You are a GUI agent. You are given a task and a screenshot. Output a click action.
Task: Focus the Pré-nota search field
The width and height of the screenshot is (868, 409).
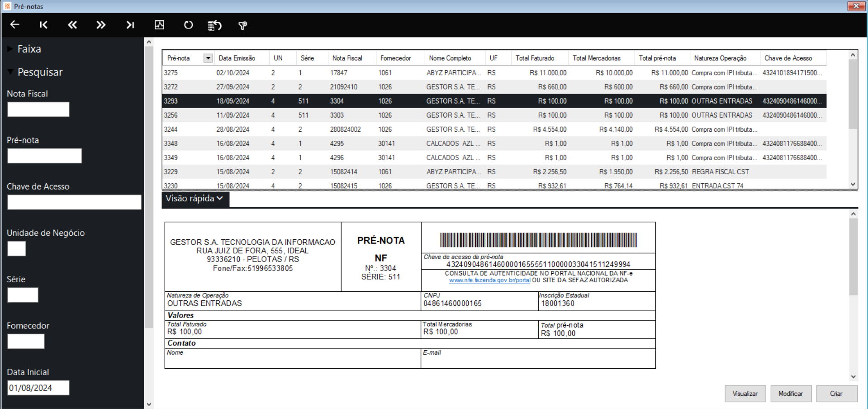(x=44, y=156)
